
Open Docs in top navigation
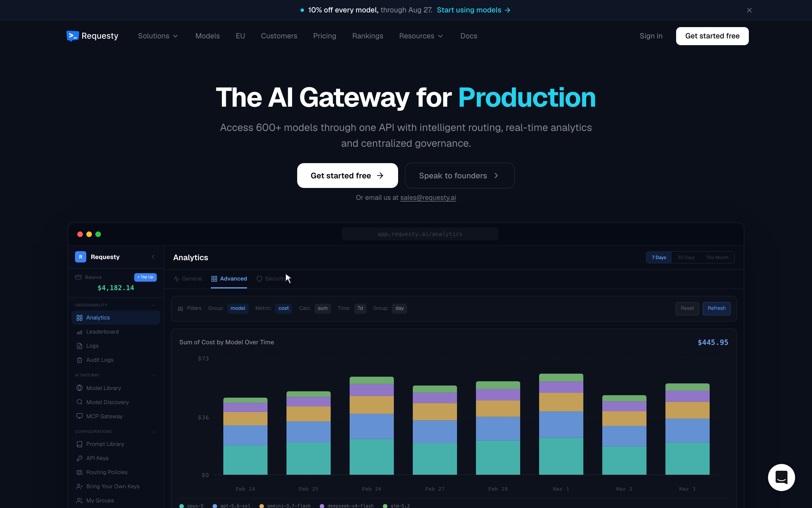(468, 36)
